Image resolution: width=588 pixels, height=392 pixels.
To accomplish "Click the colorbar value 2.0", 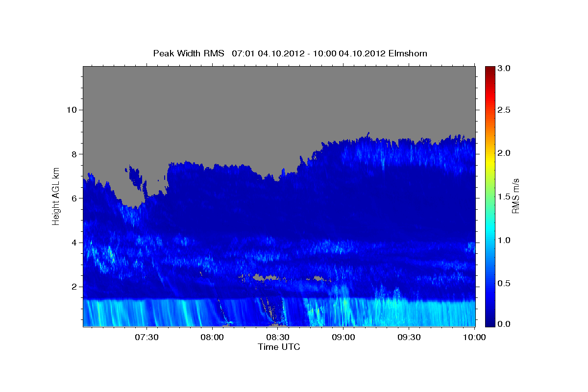I will pyautogui.click(x=504, y=153).
